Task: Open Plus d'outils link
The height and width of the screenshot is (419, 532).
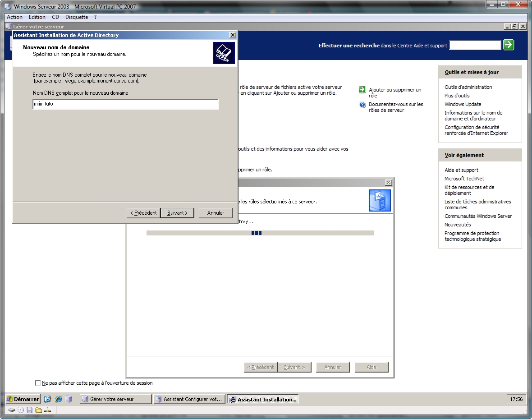Action: (x=457, y=96)
